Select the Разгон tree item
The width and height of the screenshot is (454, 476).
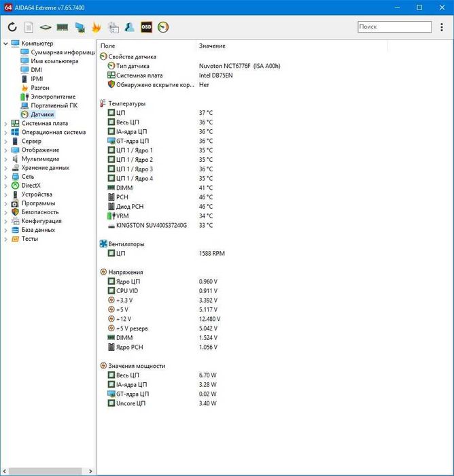(x=39, y=88)
